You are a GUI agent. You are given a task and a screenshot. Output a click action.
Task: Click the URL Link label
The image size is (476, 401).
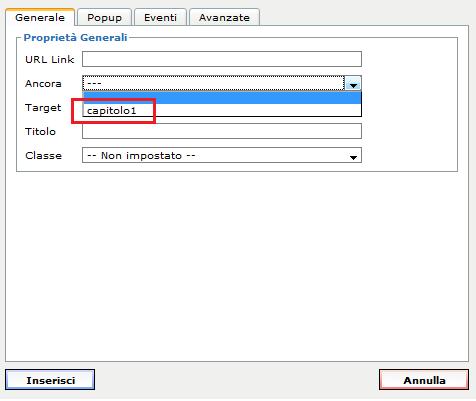(x=49, y=60)
